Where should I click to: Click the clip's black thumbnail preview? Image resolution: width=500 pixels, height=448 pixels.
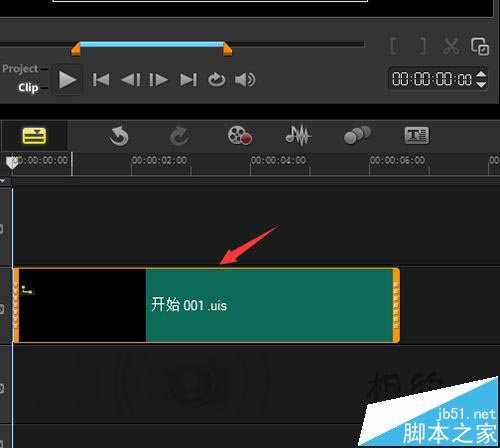pos(82,305)
